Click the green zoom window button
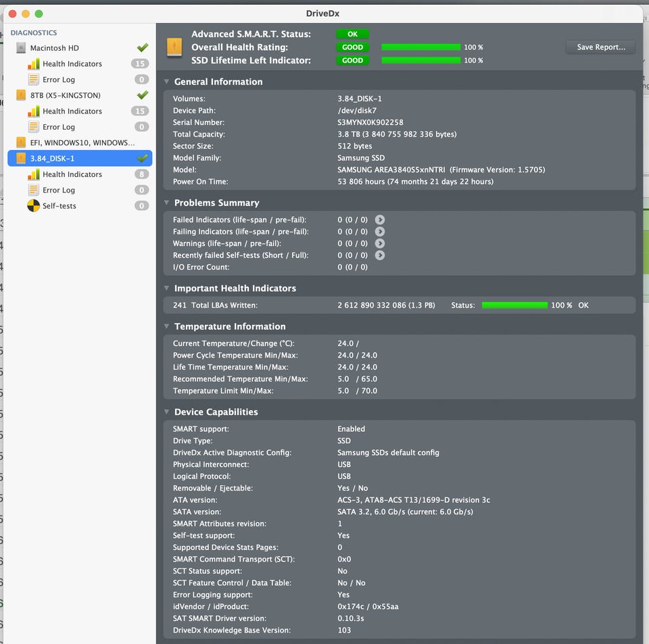The image size is (649, 644). click(39, 14)
